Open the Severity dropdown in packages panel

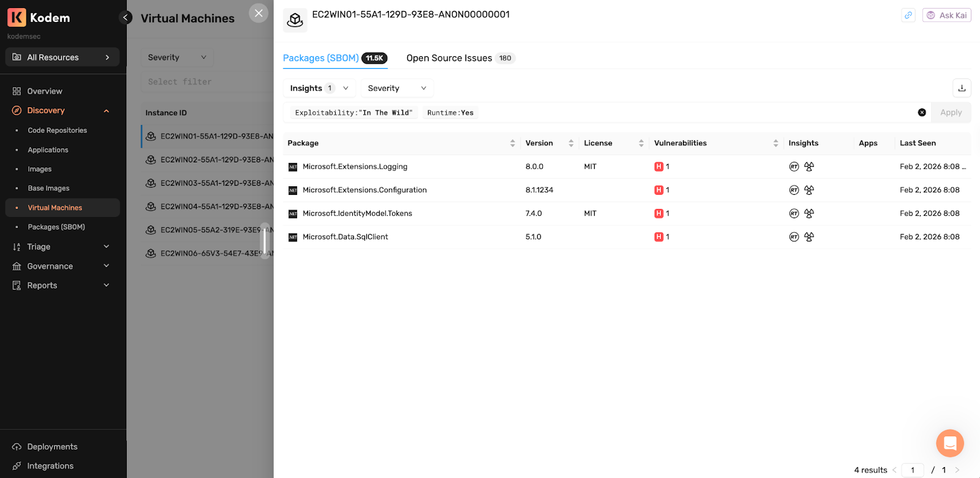[x=397, y=88]
